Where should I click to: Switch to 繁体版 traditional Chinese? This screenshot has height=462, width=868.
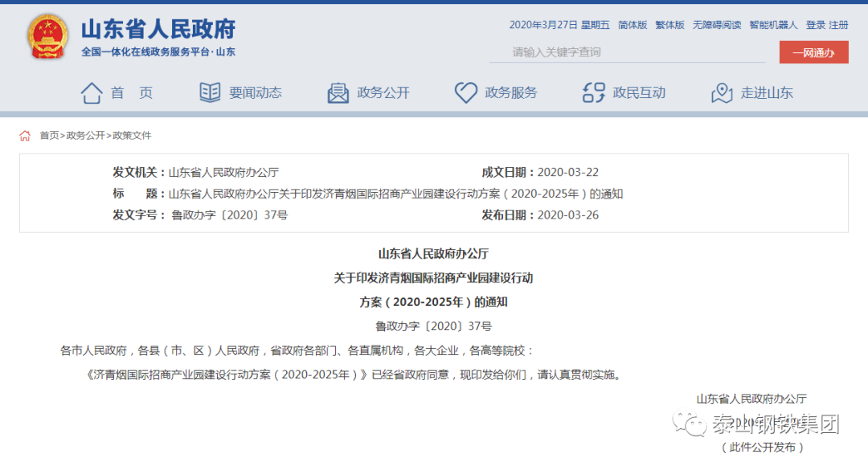pyautogui.click(x=670, y=25)
